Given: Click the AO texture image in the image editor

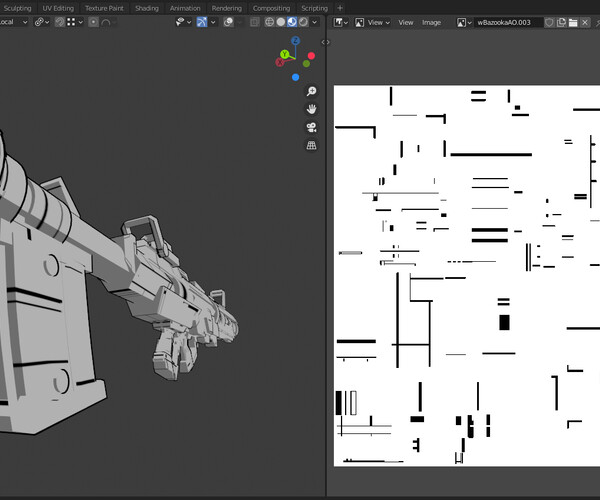Looking at the screenshot, I should (x=467, y=275).
